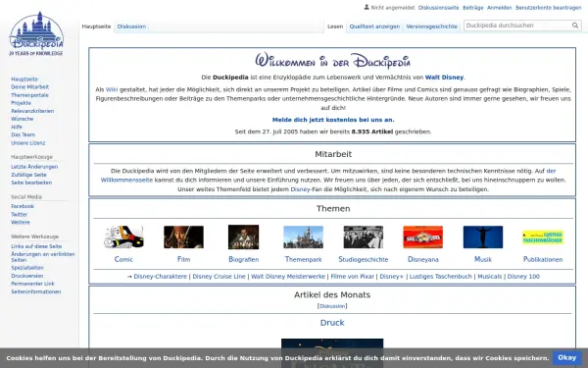Image resolution: width=588 pixels, height=368 pixels.
Task: Click Melde dich jetzt kostenlos bei uns an
Action: 333,120
